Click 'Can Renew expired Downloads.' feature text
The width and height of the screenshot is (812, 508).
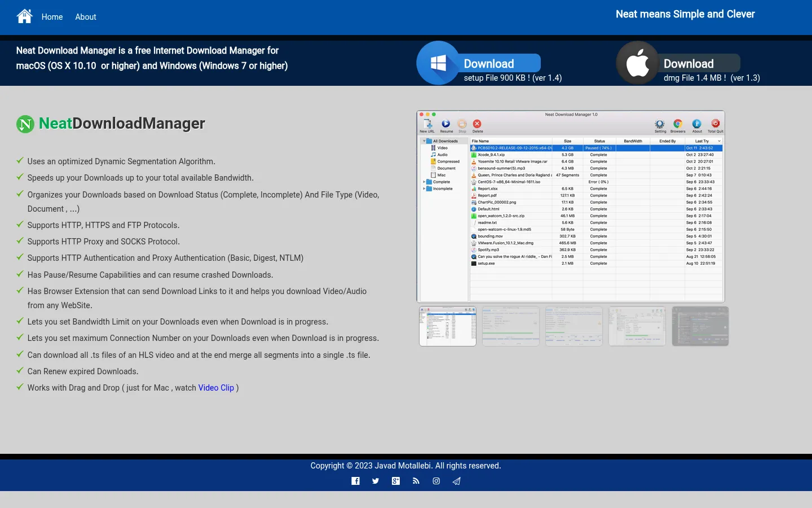click(x=83, y=371)
